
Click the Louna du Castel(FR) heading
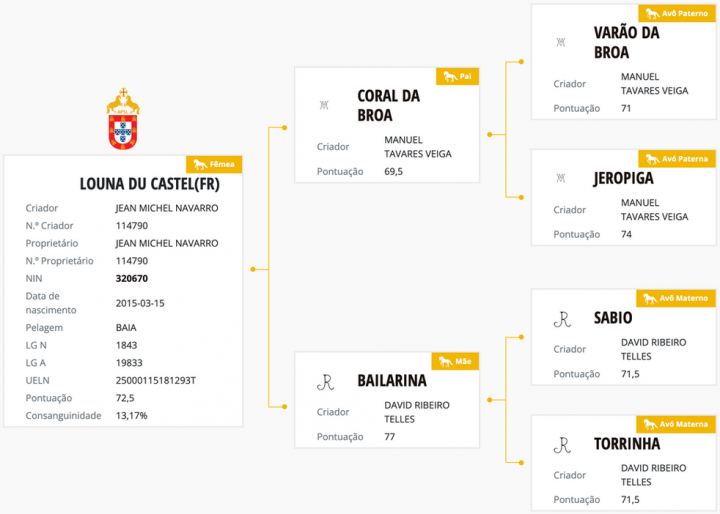pyautogui.click(x=149, y=184)
